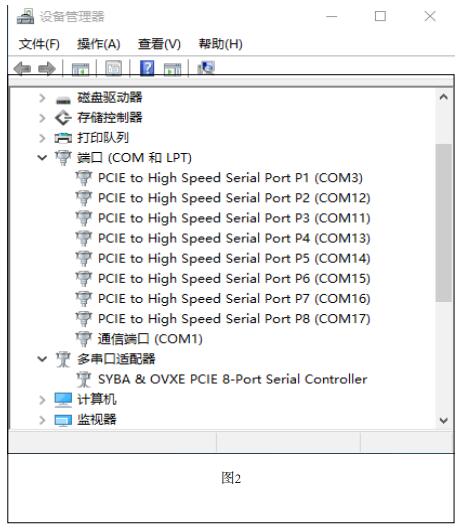Click the Properties toolbar icon
This screenshot has width=461, height=529.
(x=113, y=68)
